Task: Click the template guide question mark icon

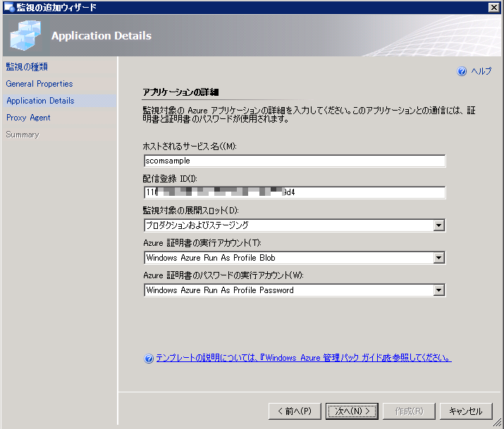Action: click(x=149, y=358)
